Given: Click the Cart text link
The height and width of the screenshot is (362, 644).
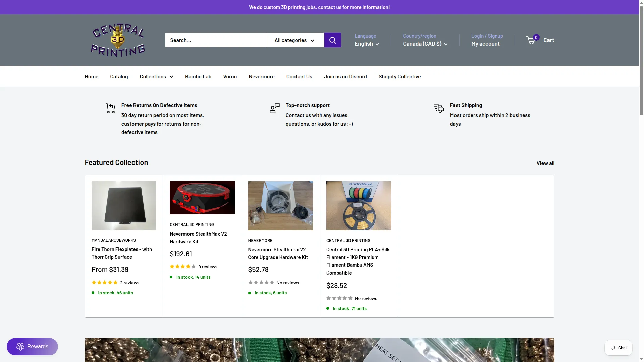Looking at the screenshot, I should click(549, 40).
